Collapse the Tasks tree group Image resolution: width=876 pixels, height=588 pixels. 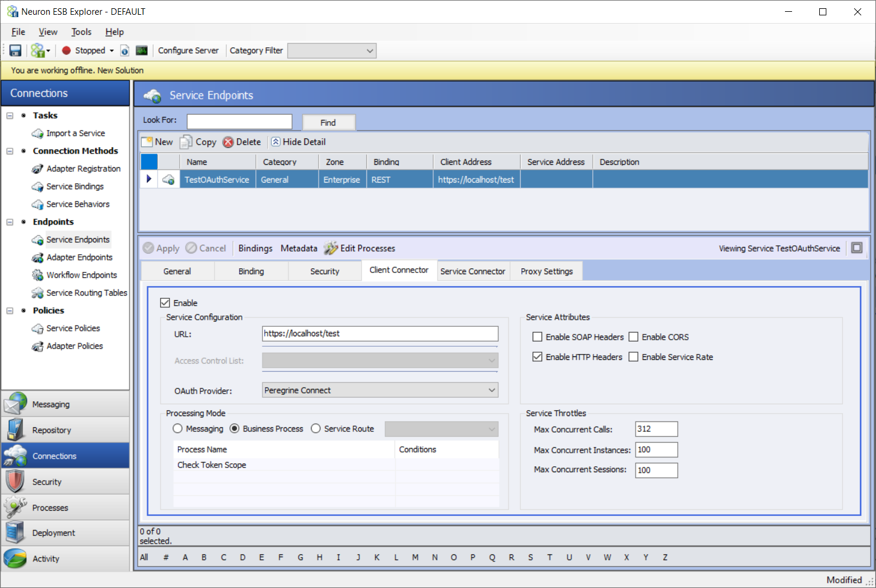[x=10, y=116]
